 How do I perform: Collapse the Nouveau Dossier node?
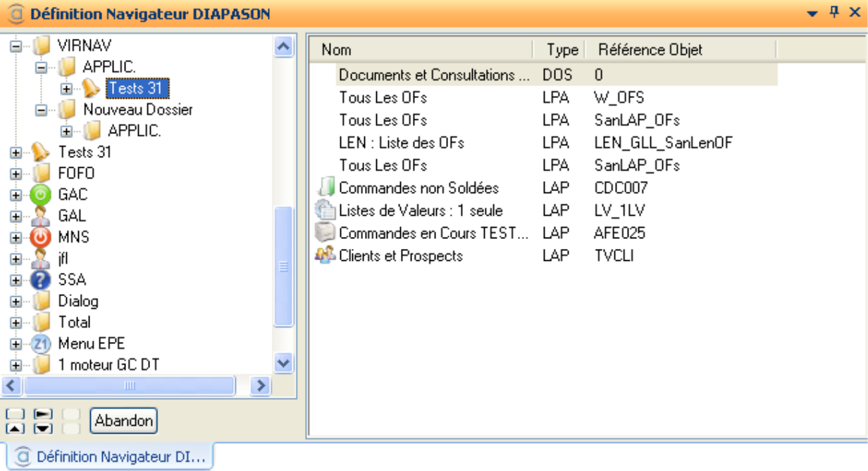(x=41, y=110)
